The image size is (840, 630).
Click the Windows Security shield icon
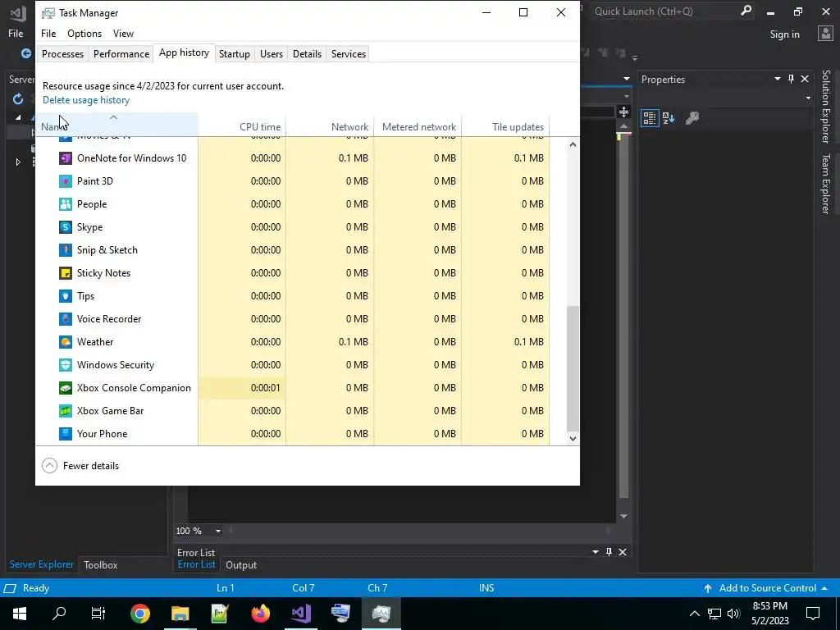[66, 365]
